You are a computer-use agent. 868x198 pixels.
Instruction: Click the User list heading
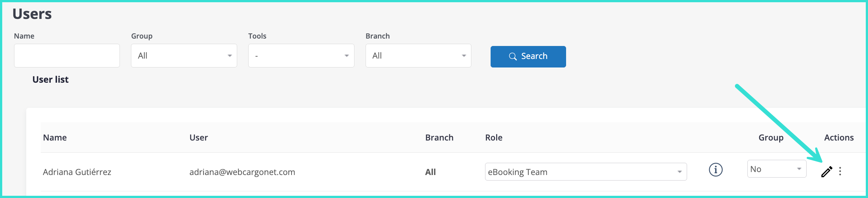[50, 80]
